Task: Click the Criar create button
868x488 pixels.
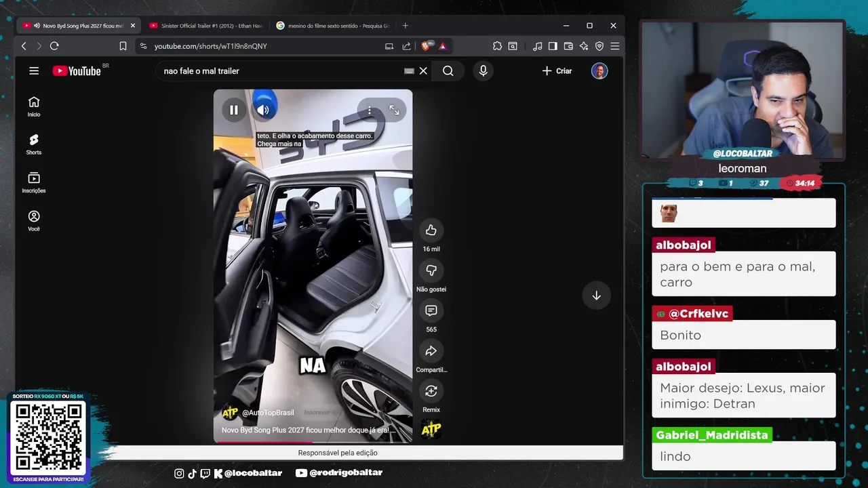Action: [x=557, y=70]
